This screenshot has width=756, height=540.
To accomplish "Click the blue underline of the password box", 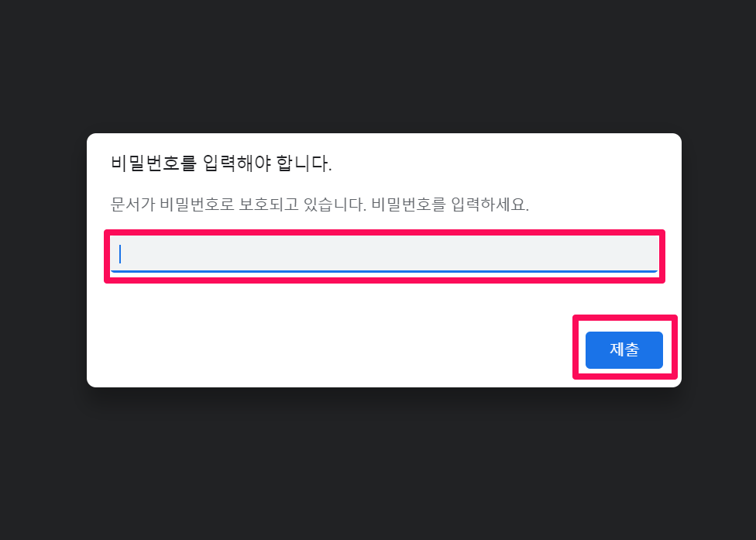I will tap(384, 271).
